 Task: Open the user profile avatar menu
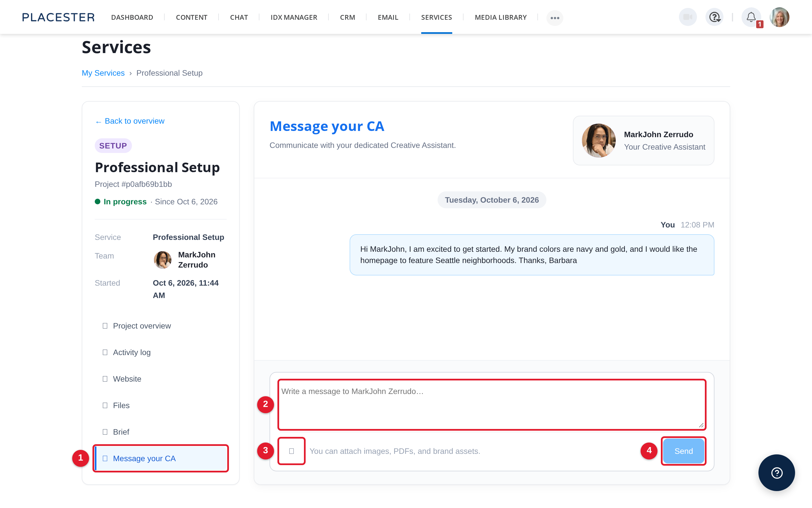[x=779, y=17]
